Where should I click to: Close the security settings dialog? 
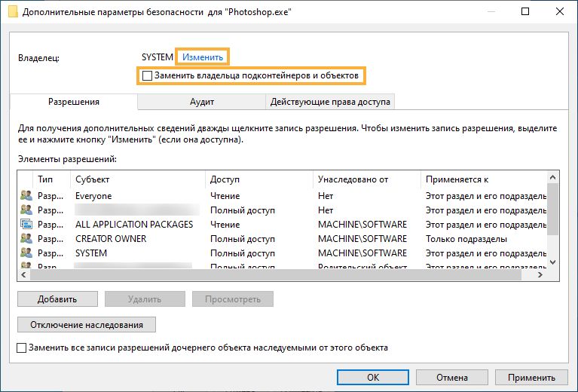click(x=560, y=11)
